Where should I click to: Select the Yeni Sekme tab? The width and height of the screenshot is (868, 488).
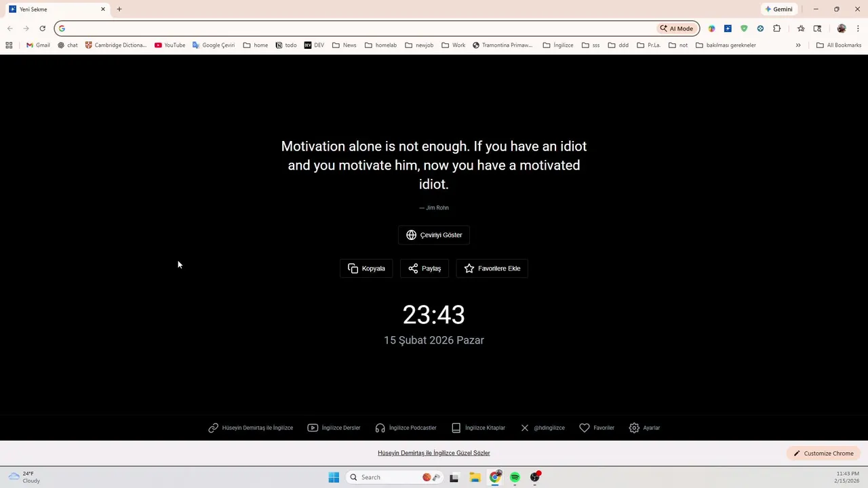(57, 9)
